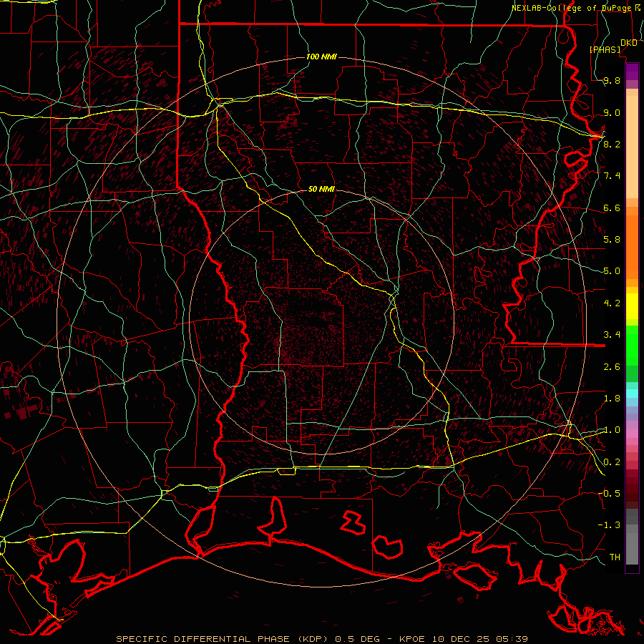Pick the light peach swatch on the color bar

tap(632, 147)
